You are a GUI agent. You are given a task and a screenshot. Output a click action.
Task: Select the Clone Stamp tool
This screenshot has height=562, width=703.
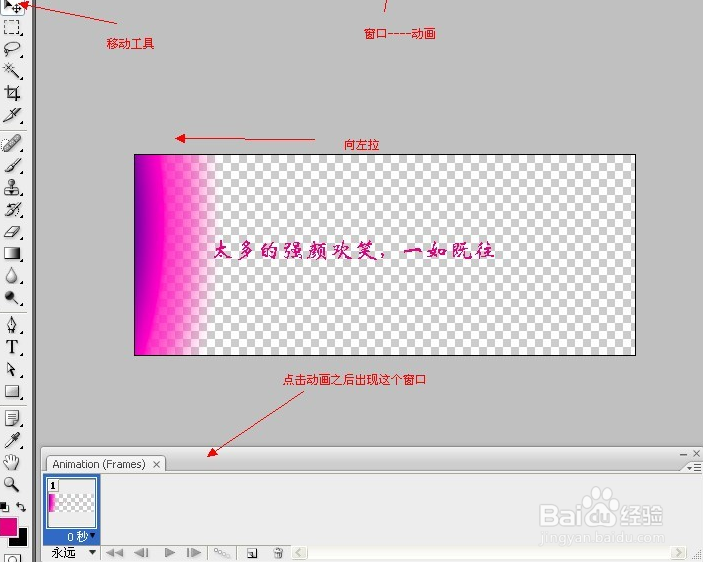[x=12, y=187]
